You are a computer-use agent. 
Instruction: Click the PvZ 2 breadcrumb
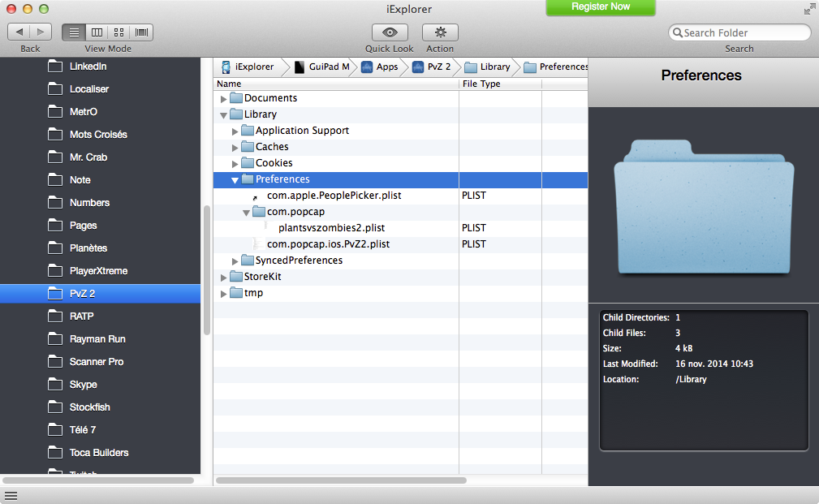tap(432, 67)
